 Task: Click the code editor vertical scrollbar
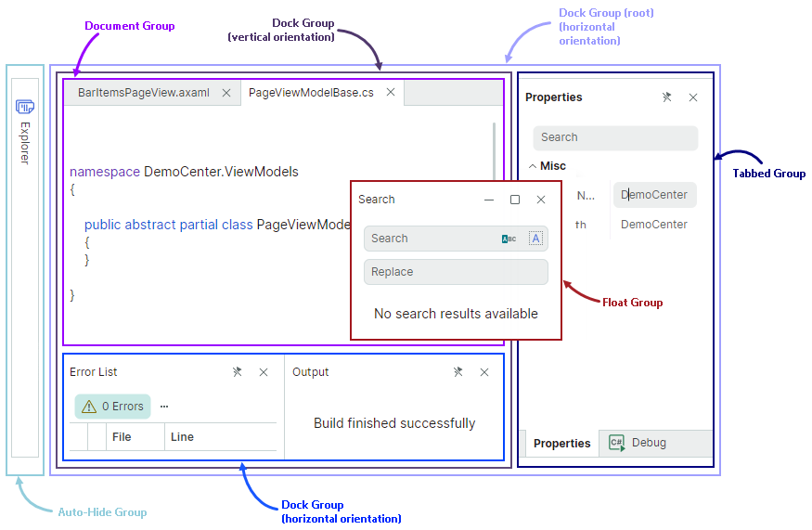tap(494, 152)
